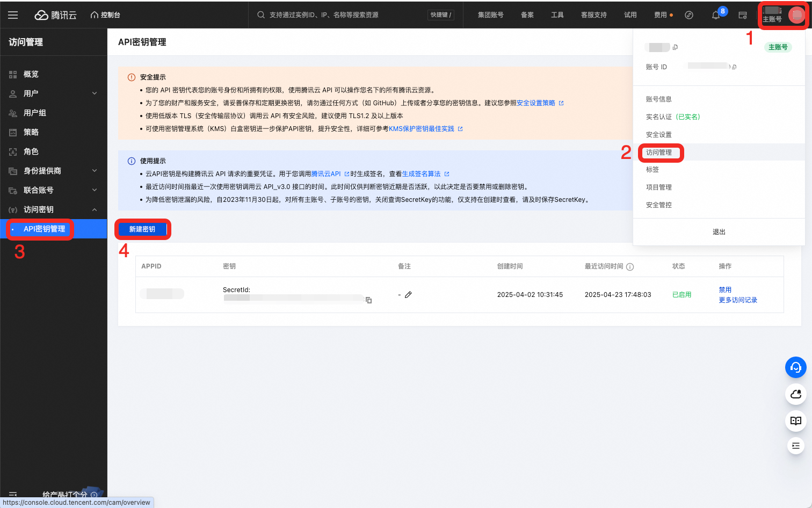Open the 备案 menu
812x508 pixels.
point(527,15)
